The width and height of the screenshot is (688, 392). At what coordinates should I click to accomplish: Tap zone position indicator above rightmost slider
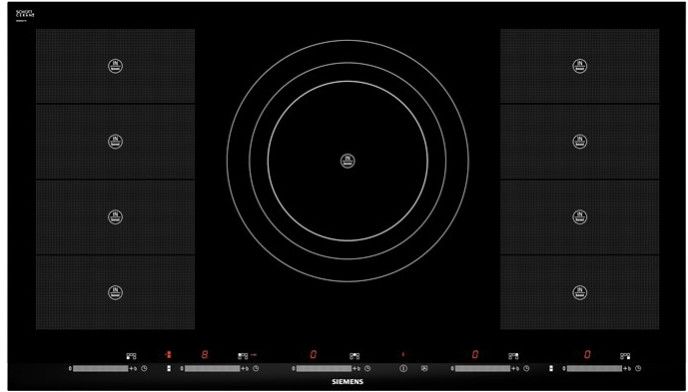pos(625,356)
